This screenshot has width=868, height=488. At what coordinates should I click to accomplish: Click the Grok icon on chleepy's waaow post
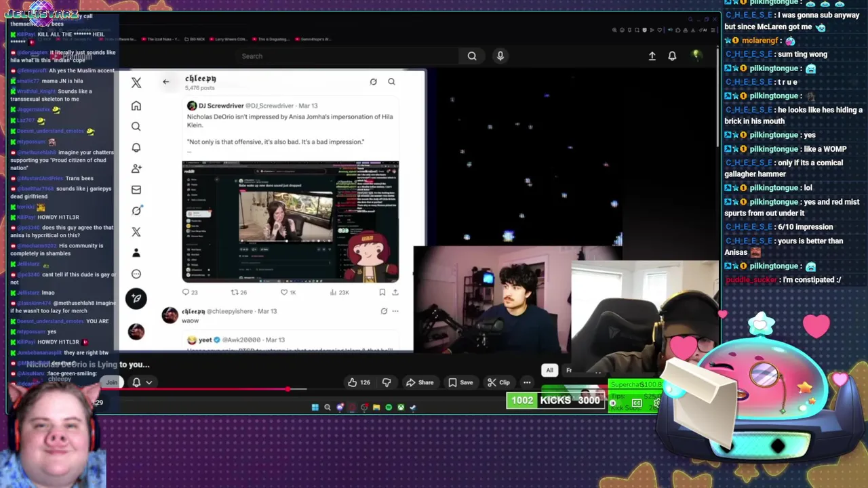click(384, 311)
